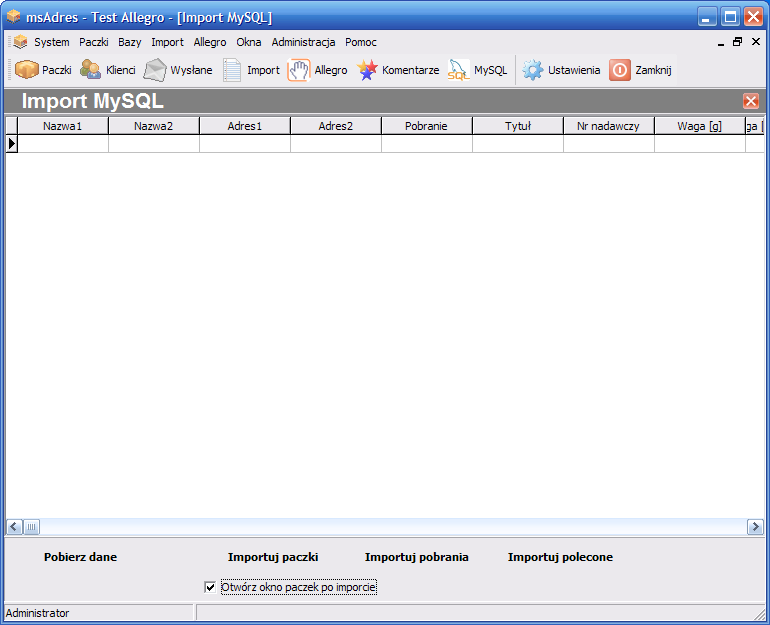Click the horizontal scrollbar right arrow
770x625 pixels.
tap(755, 527)
